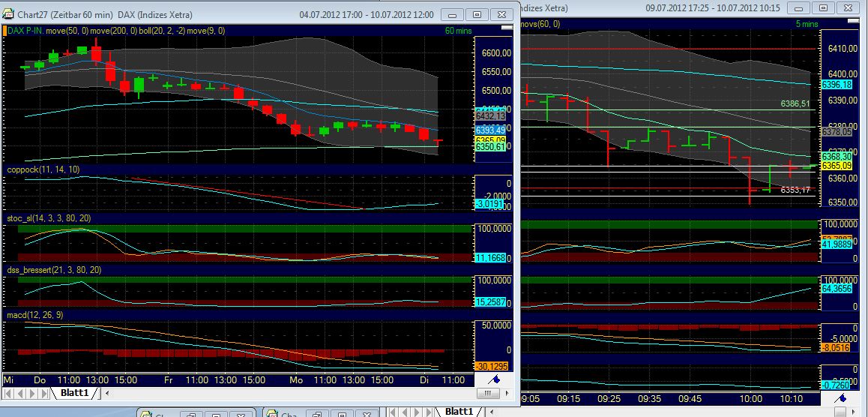Open Blatt1 tab in 5 mins chart window
Viewport: 868px width, 417px height.
pos(459,412)
